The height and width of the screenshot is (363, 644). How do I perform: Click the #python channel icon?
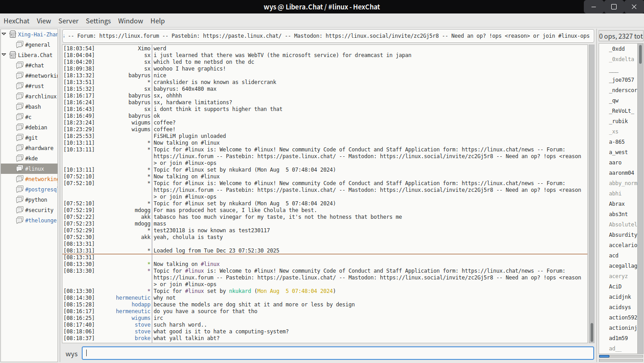tap(19, 199)
